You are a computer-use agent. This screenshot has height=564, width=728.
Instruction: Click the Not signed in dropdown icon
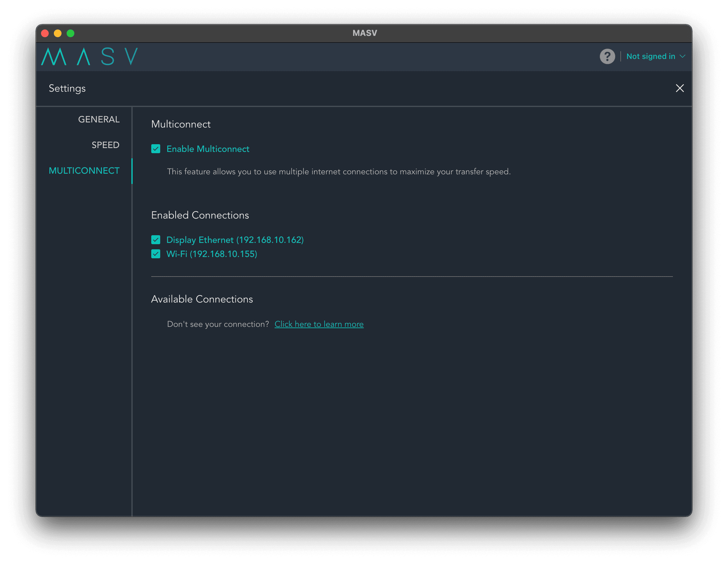pyautogui.click(x=684, y=56)
